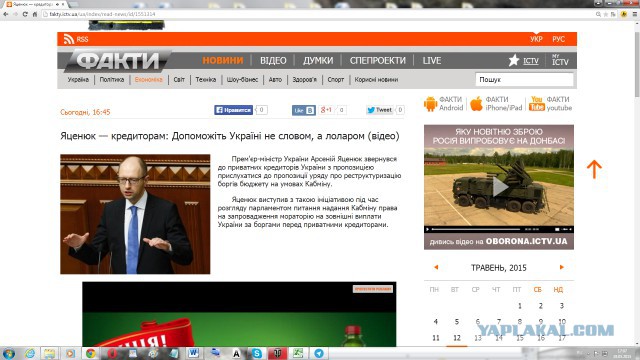This screenshot has height=360, width=640.
Task: Open the Здоров'я subcategory
Action: click(x=304, y=80)
